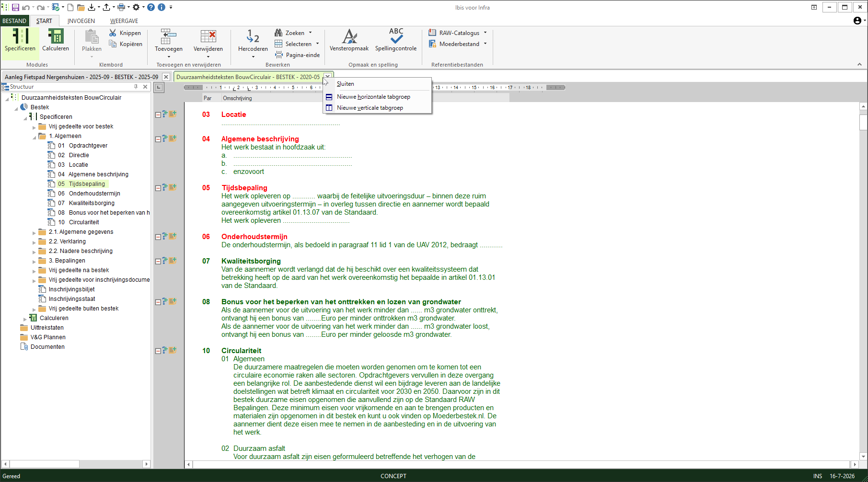This screenshot has width=868, height=482.
Task: Open the BESTAND menu
Action: coord(14,21)
